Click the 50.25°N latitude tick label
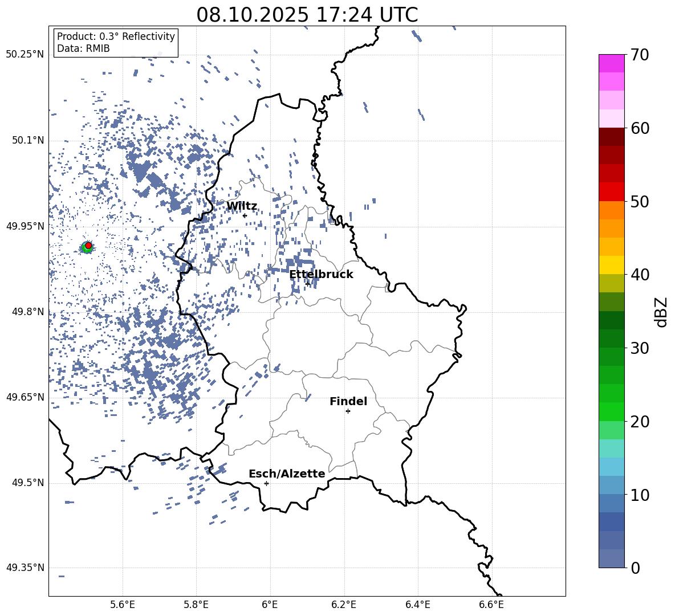The height and width of the screenshot is (616, 675). click(25, 55)
